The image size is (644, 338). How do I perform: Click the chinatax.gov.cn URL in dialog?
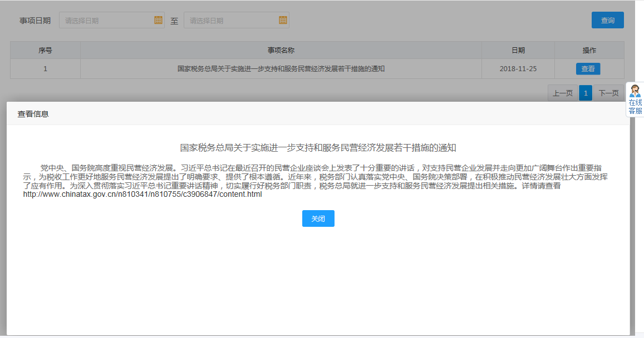tap(142, 195)
